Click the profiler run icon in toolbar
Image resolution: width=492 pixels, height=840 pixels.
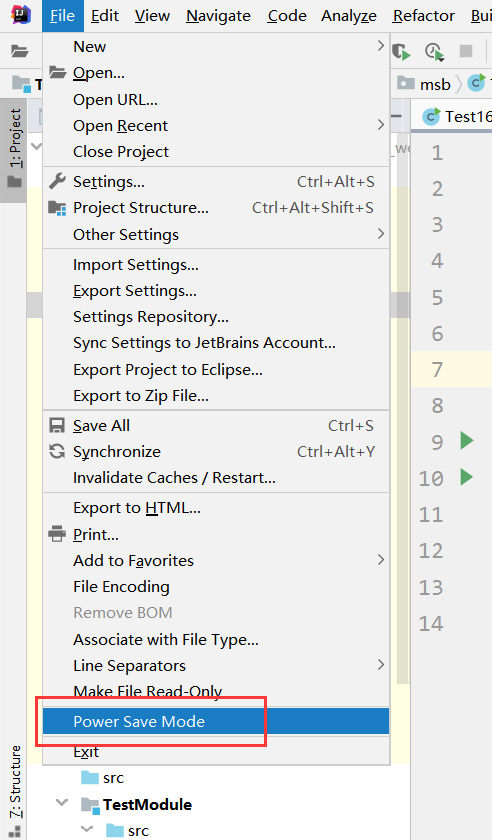point(435,51)
